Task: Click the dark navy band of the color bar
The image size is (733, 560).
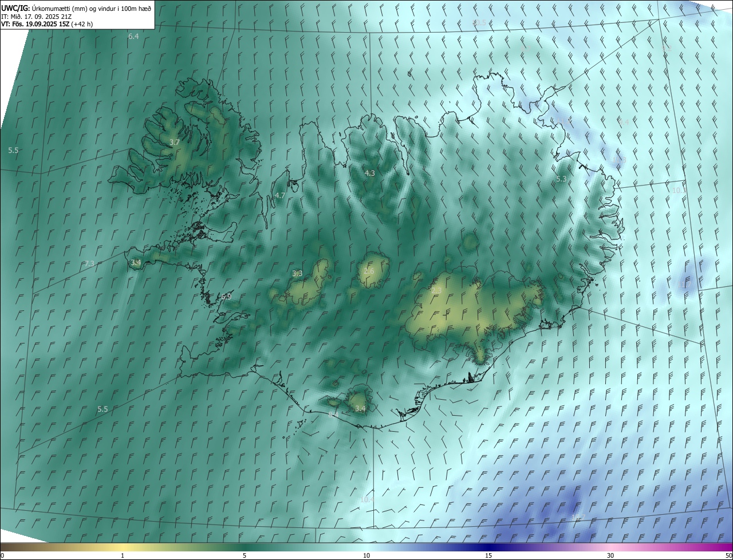Action: pos(488,547)
